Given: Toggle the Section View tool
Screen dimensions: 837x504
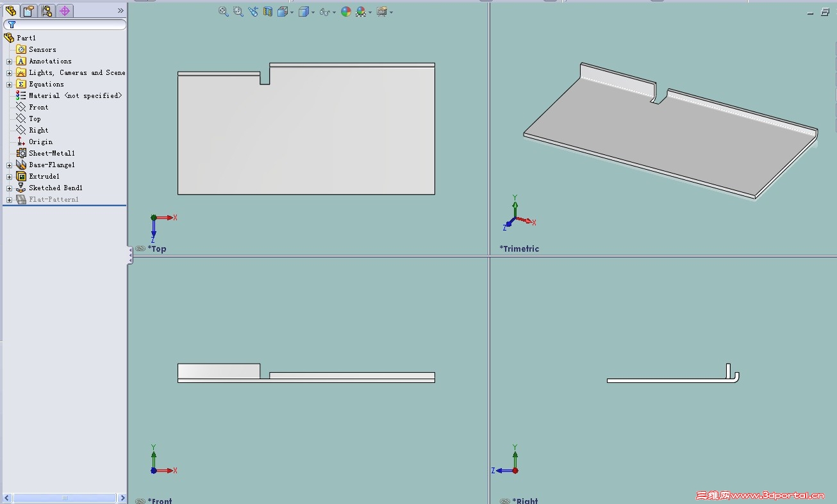Looking at the screenshot, I should pos(268,12).
